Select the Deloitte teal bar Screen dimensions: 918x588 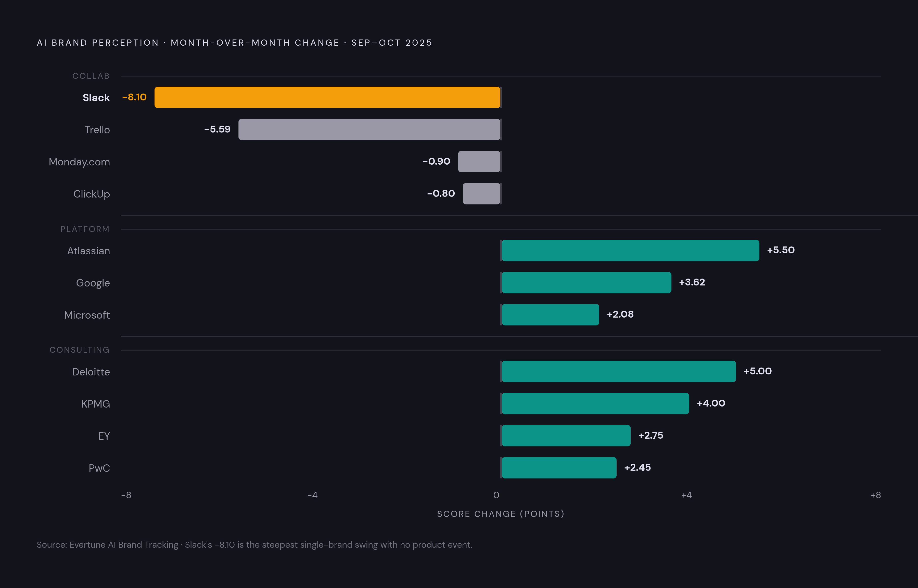(x=619, y=372)
